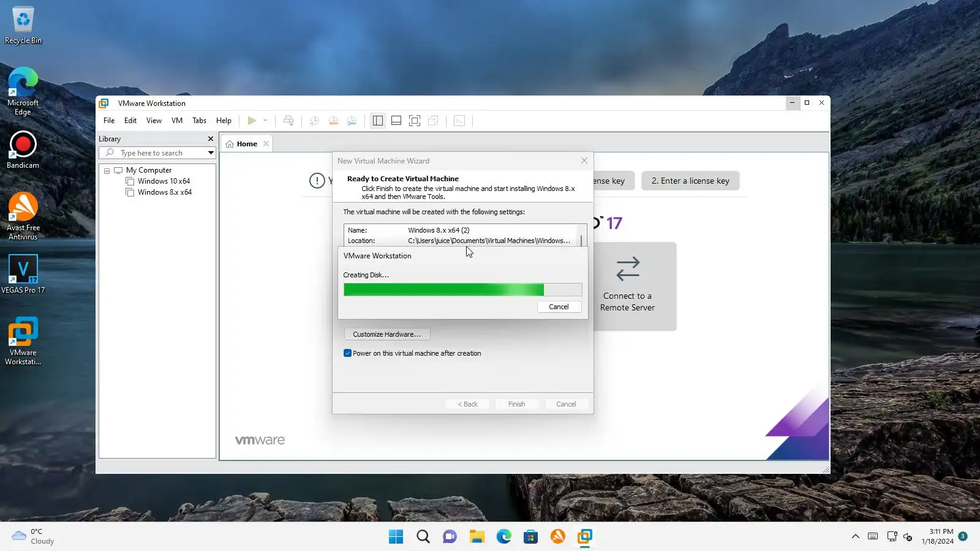Toggle the thumbnail bar icon
This screenshot has width=980, height=551.
pos(396,121)
